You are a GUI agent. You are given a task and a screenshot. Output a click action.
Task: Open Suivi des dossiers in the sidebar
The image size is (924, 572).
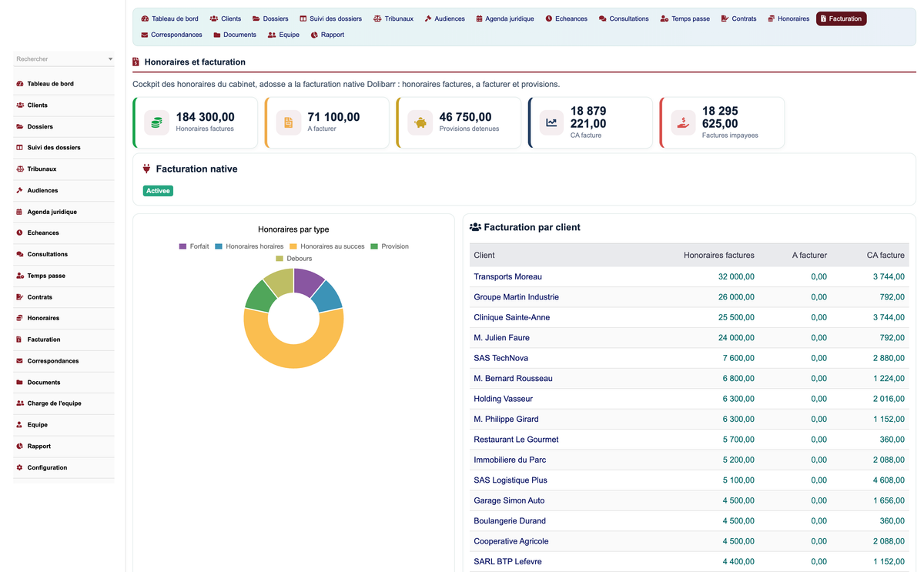click(54, 148)
